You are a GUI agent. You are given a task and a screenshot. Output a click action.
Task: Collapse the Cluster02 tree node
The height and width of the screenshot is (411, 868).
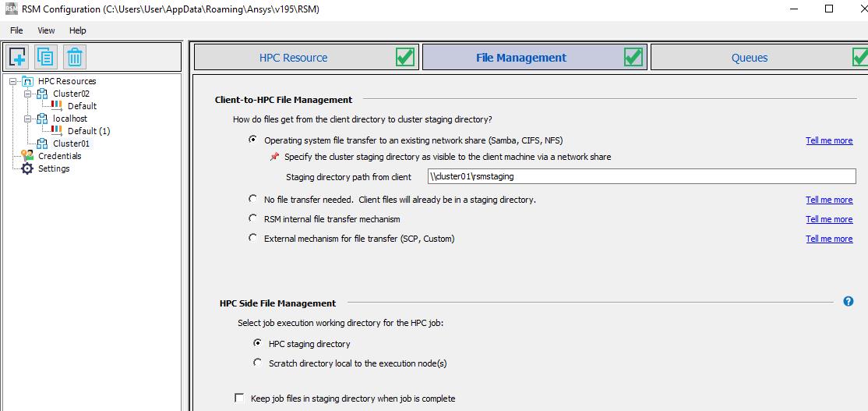28,94
